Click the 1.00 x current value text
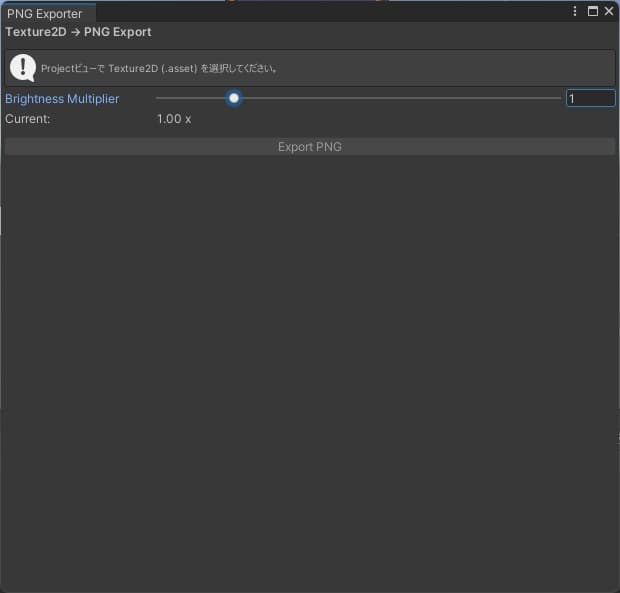Viewport: 620px width, 593px height. (x=174, y=119)
